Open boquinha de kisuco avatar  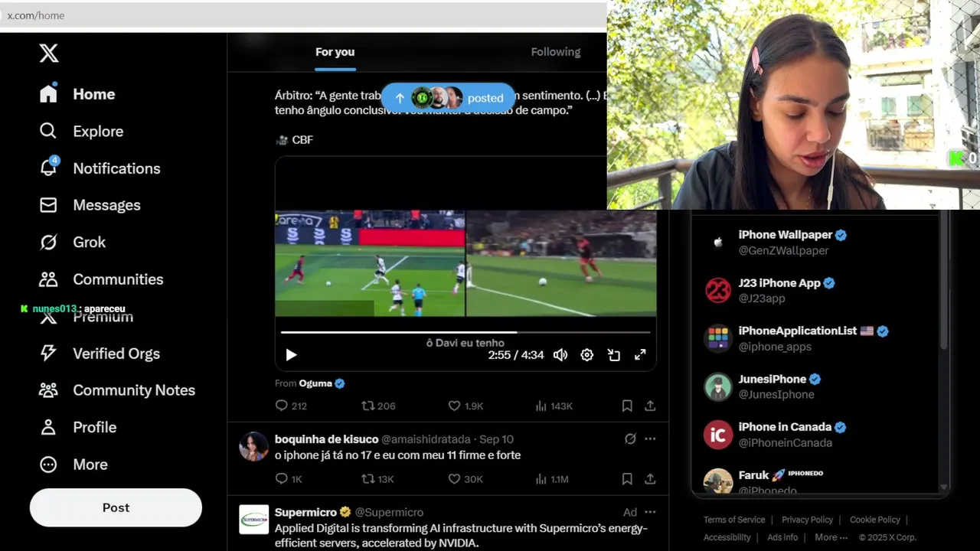(x=253, y=446)
